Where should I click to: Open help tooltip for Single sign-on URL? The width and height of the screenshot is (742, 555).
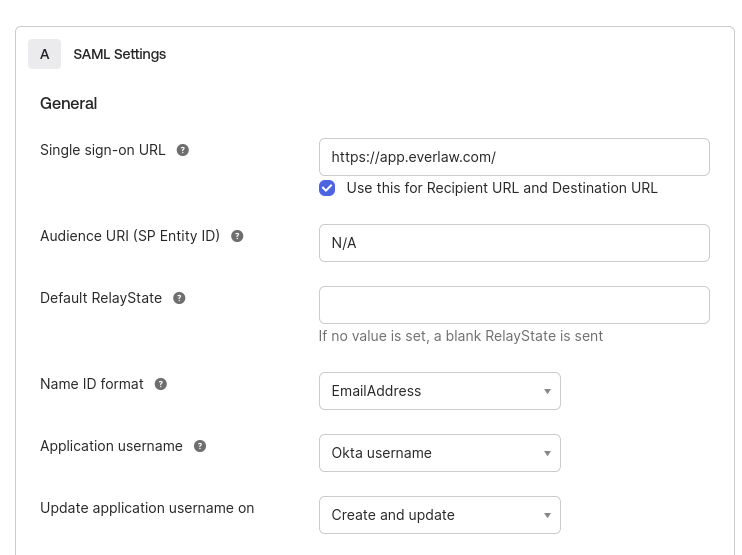pyautogui.click(x=183, y=150)
